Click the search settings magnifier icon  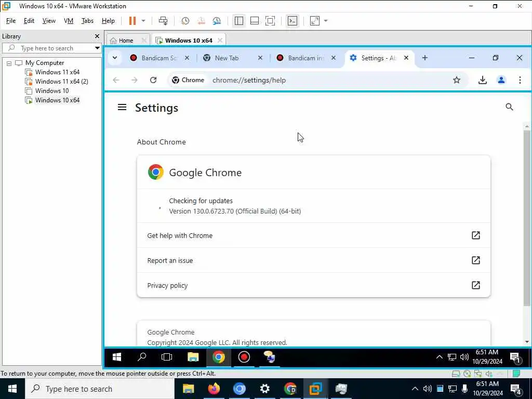(x=509, y=107)
